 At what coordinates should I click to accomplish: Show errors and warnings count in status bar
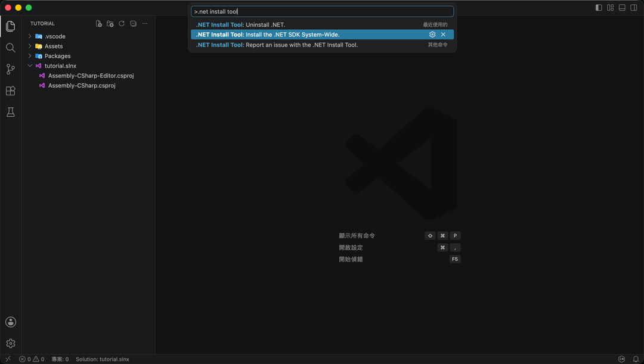point(32,359)
